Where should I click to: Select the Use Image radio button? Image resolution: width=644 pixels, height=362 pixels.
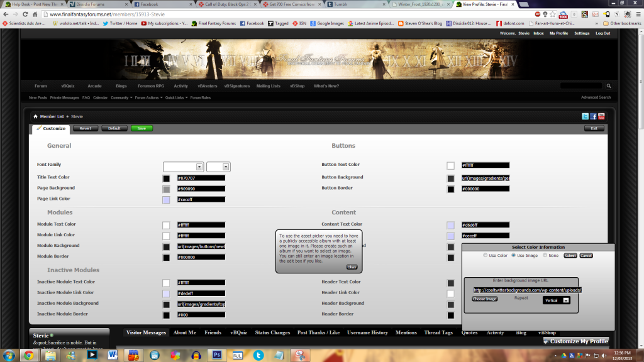tap(513, 255)
